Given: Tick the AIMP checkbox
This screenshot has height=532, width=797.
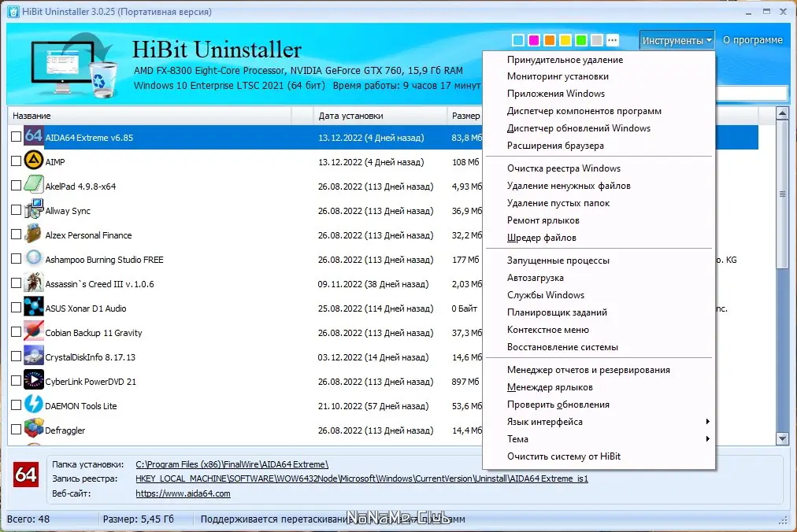Looking at the screenshot, I should (16, 161).
